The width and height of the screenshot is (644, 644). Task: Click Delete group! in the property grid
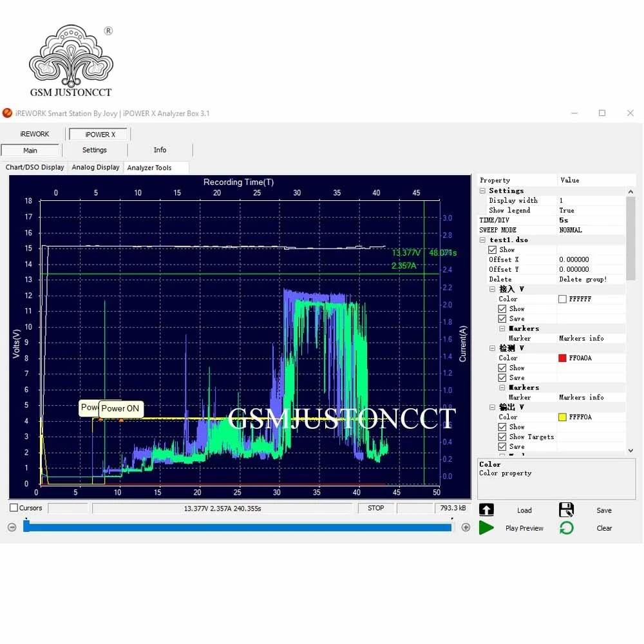pyautogui.click(x=583, y=279)
